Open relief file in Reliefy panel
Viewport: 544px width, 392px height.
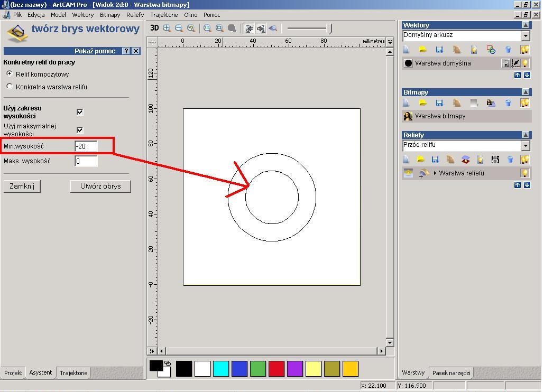[420, 160]
